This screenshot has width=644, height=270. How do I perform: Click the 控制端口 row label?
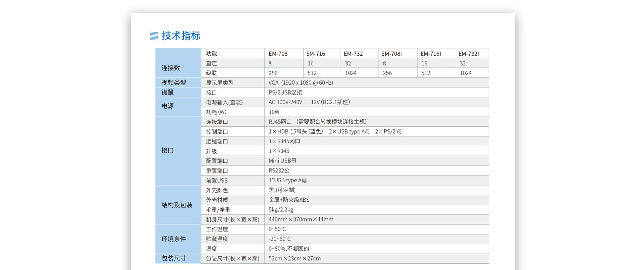[x=217, y=131]
